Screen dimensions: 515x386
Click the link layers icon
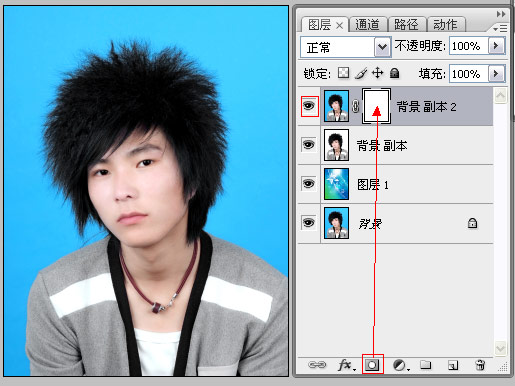(x=317, y=365)
